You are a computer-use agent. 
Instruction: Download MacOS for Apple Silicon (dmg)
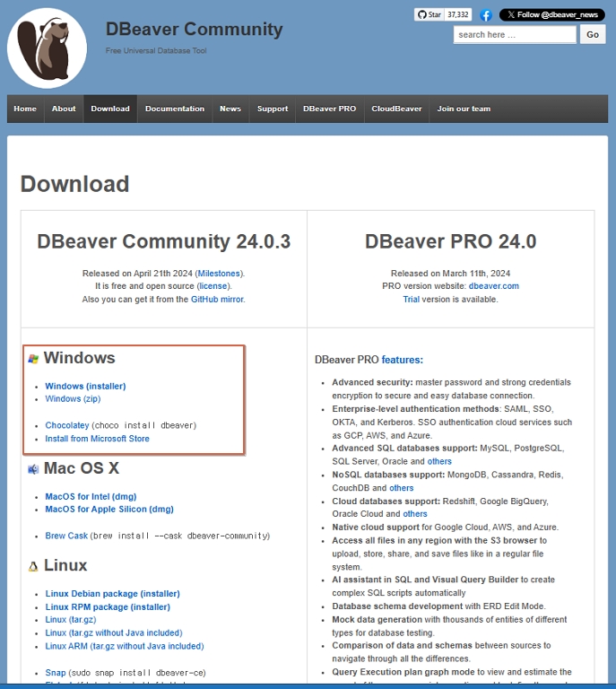tap(109, 510)
